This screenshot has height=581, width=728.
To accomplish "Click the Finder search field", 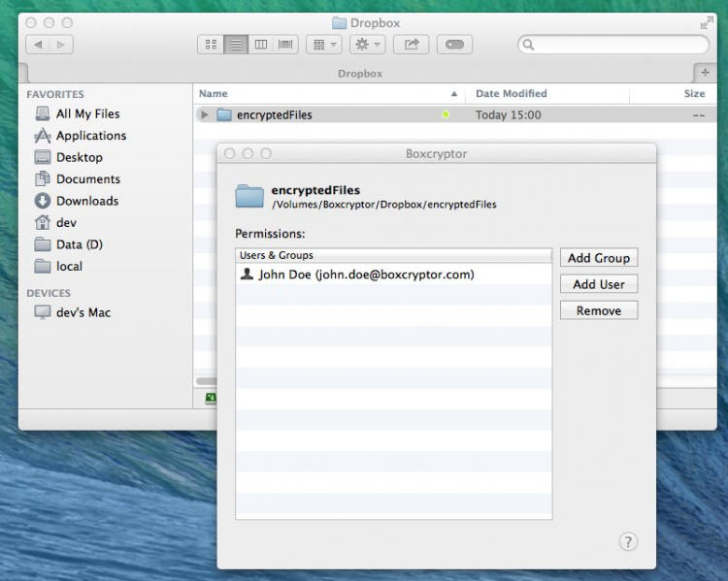I will pyautogui.click(x=613, y=45).
